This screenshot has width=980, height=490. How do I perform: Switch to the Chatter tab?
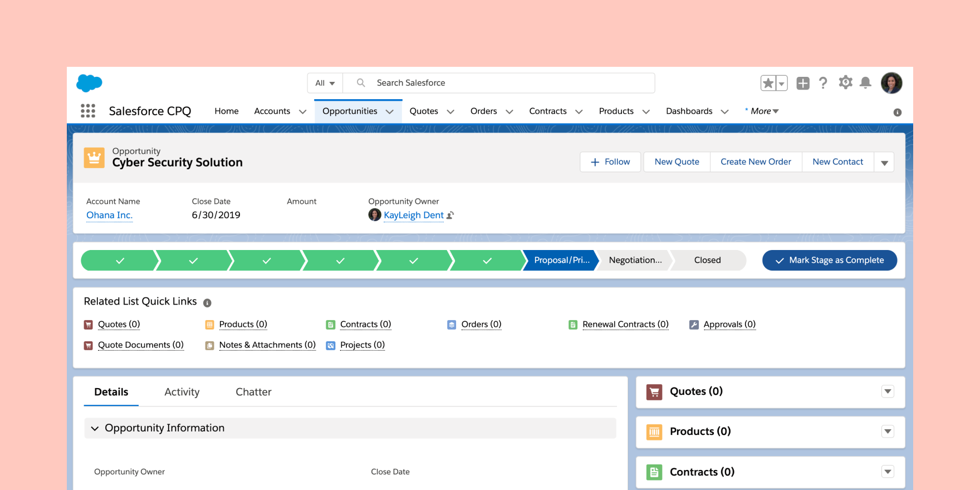click(x=253, y=392)
